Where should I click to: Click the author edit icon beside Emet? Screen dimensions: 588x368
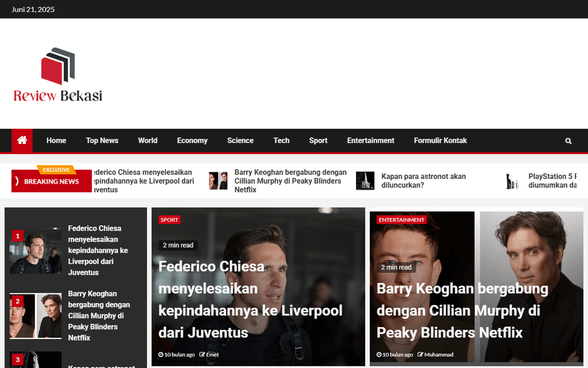coord(202,354)
